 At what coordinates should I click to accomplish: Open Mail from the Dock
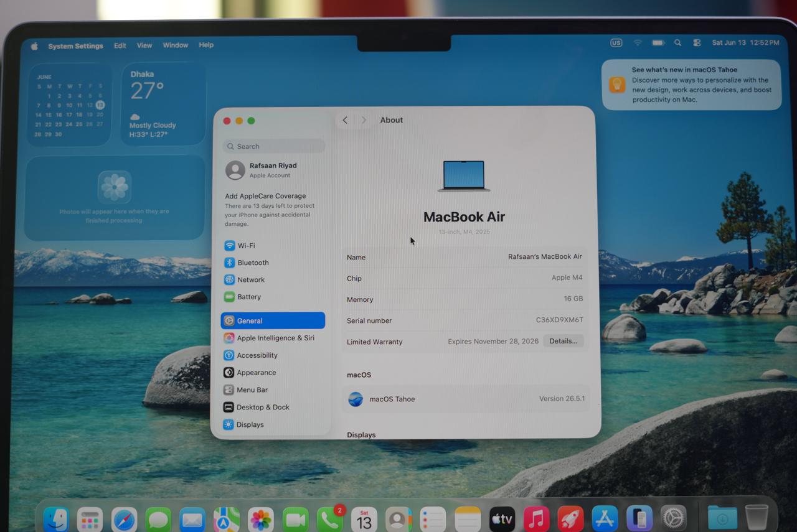coord(192,519)
